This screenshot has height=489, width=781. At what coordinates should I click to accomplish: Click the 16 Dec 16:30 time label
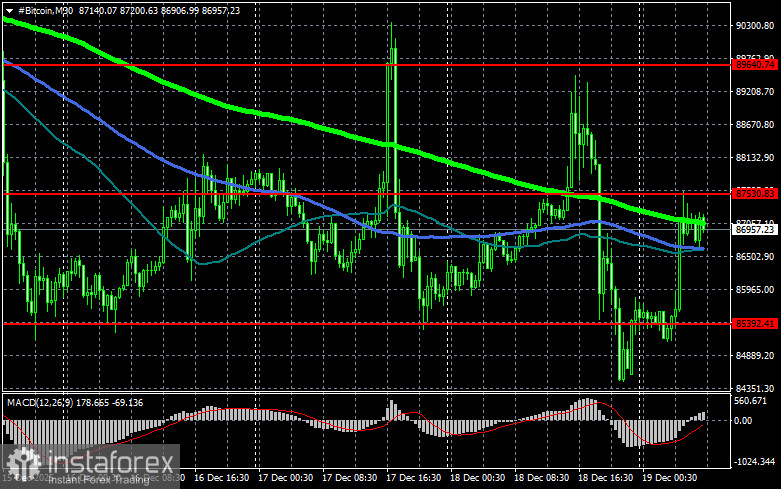(222, 478)
